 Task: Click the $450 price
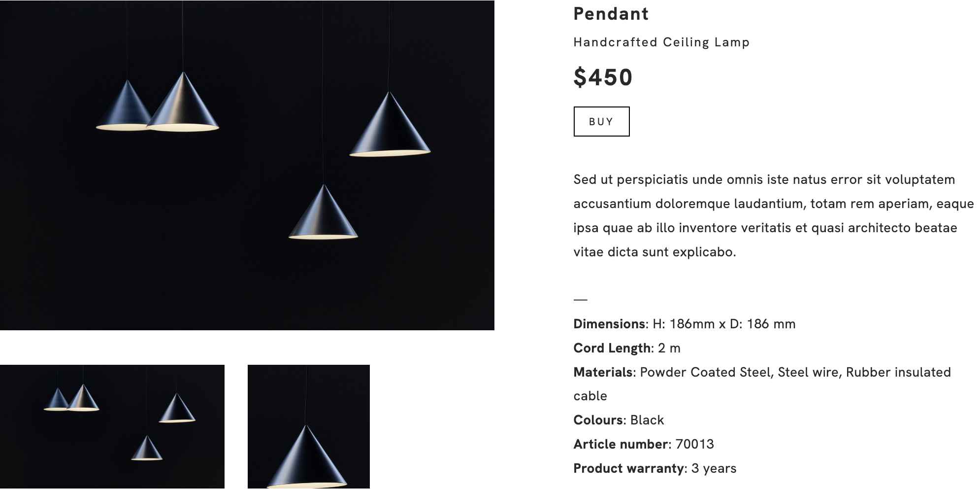tap(603, 77)
